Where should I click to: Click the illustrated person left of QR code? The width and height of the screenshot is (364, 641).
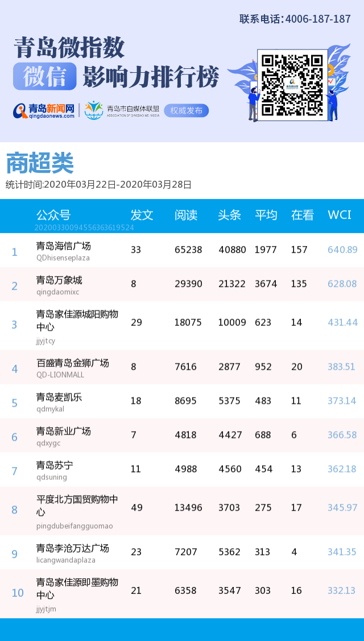pos(253,102)
